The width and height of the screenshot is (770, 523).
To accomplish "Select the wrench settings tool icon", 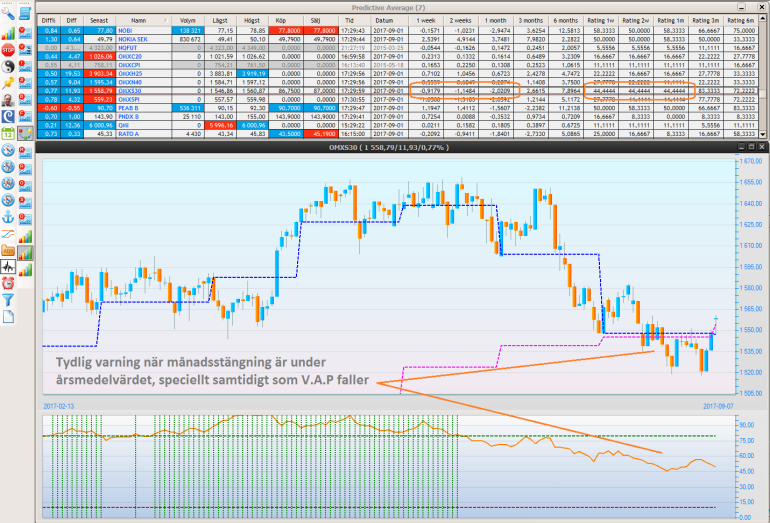I will pos(9,13).
